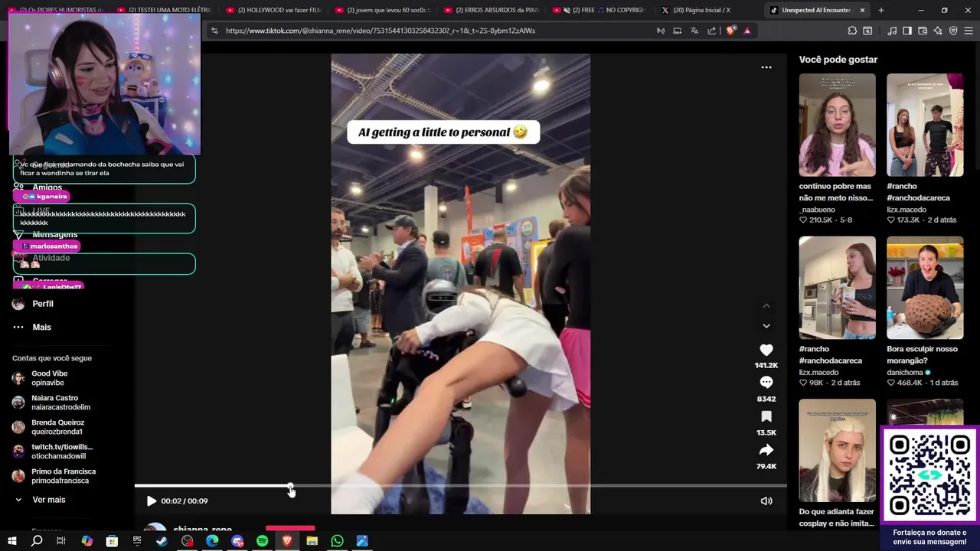Open the browser extensions puzzle icon
The width and height of the screenshot is (980, 551).
(x=852, y=31)
